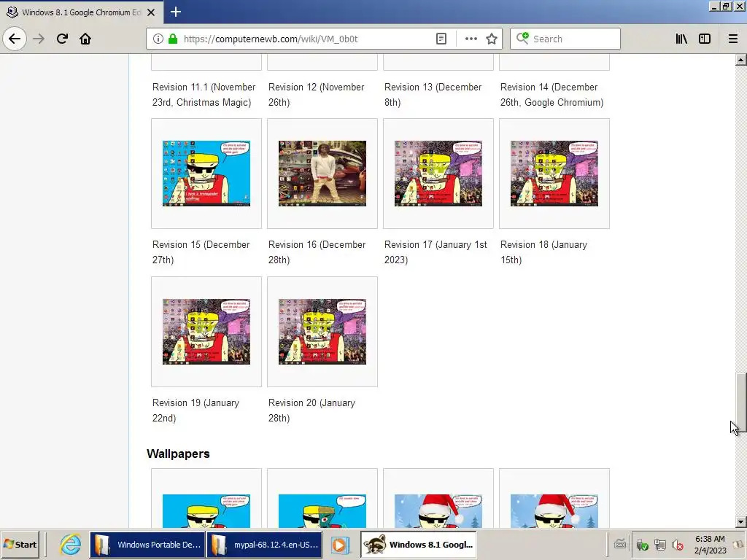Click the 'Revision 19 (January 22nd)' caption
Screen dimensions: 747x560
click(x=196, y=410)
